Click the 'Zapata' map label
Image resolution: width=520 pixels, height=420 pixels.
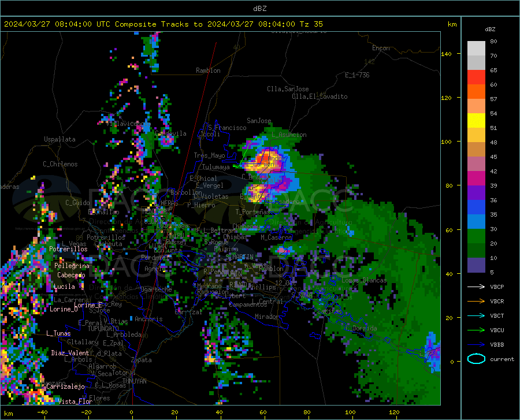pos(142,360)
